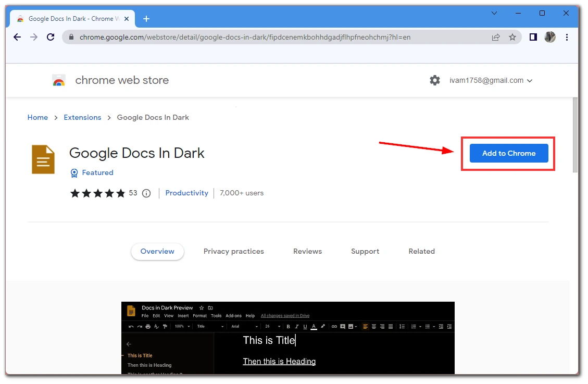The height and width of the screenshot is (384, 588).
Task: Open the Related tab
Action: point(422,251)
